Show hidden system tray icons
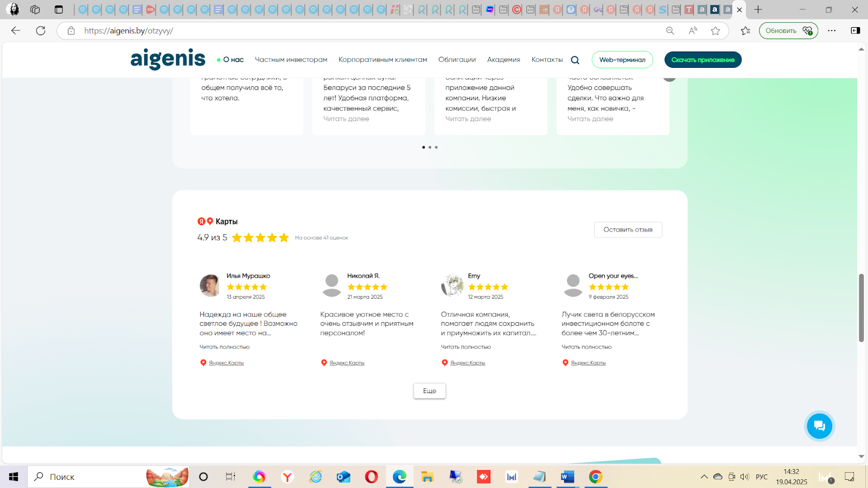This screenshot has width=868, height=488. click(704, 477)
